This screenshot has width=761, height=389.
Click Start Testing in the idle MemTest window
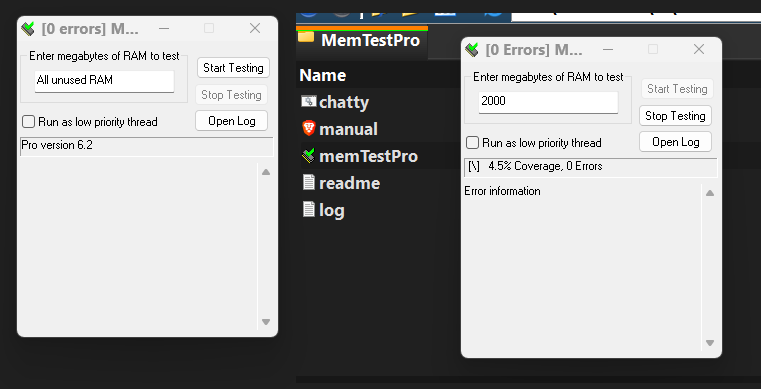233,68
